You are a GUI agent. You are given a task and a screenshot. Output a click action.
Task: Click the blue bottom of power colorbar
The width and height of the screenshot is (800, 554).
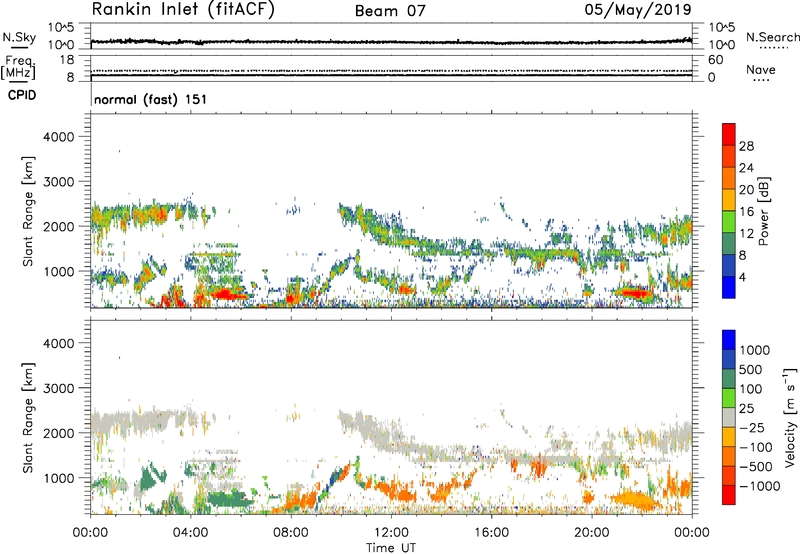[x=729, y=287]
